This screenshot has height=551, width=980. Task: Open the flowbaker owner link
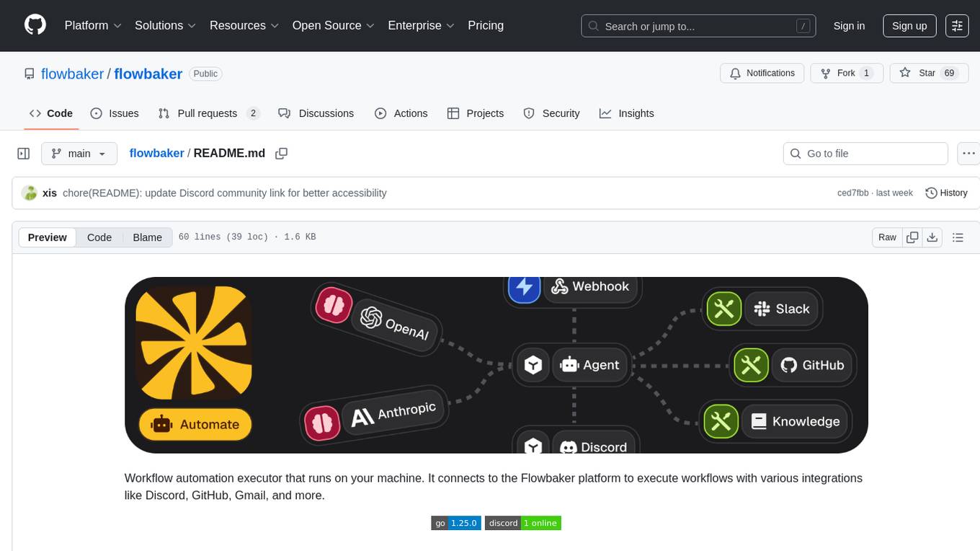73,74
